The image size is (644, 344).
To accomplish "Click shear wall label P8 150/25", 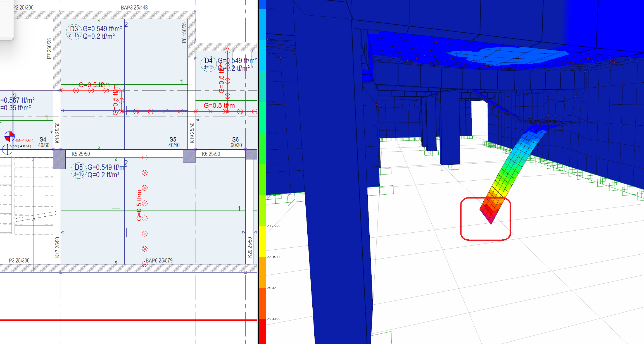I will (x=184, y=33).
